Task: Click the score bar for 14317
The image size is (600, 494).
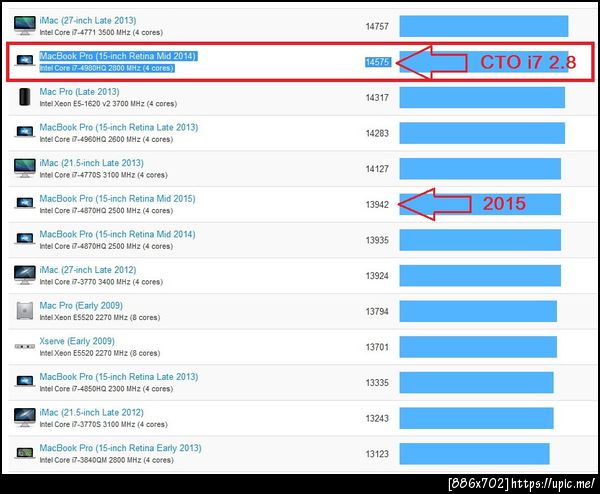Action: coord(482,98)
